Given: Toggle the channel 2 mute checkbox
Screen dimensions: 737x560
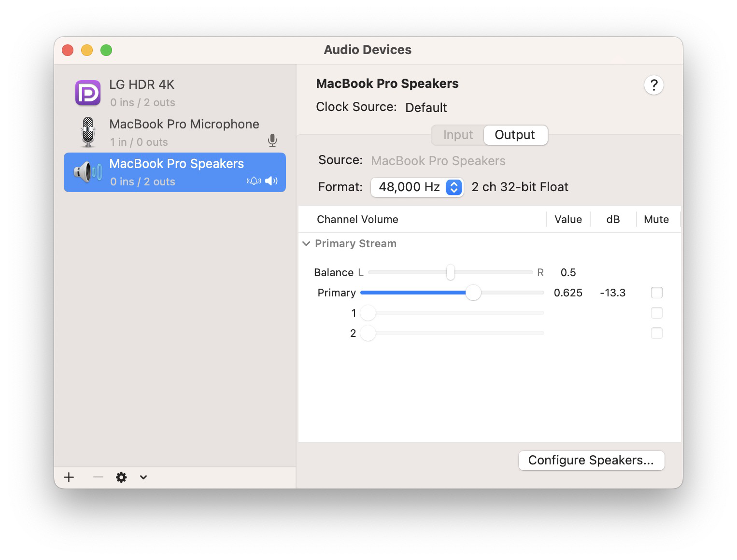Looking at the screenshot, I should click(x=656, y=333).
